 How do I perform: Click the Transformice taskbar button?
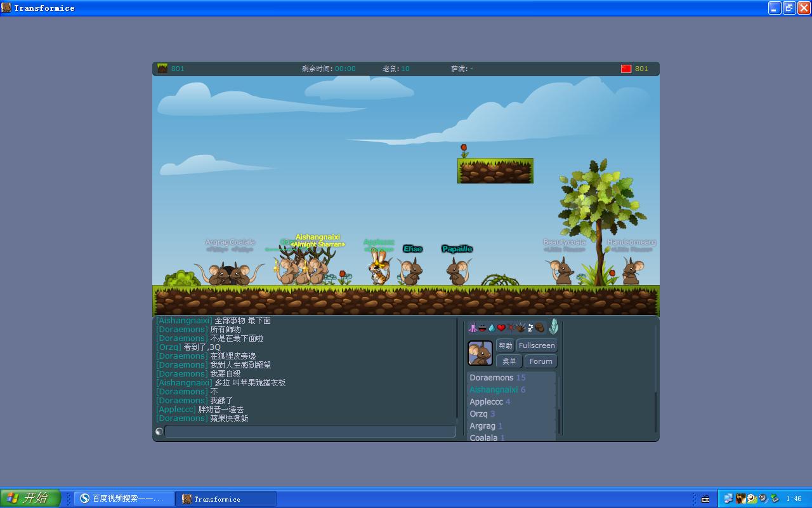click(226, 499)
